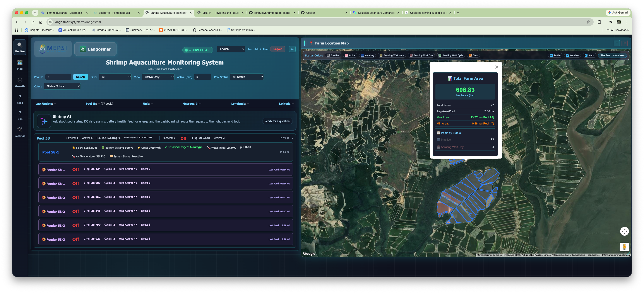
Task: Click the Feeder 58-3 shrimp icon in the 36.790 row
Action: coord(43,225)
